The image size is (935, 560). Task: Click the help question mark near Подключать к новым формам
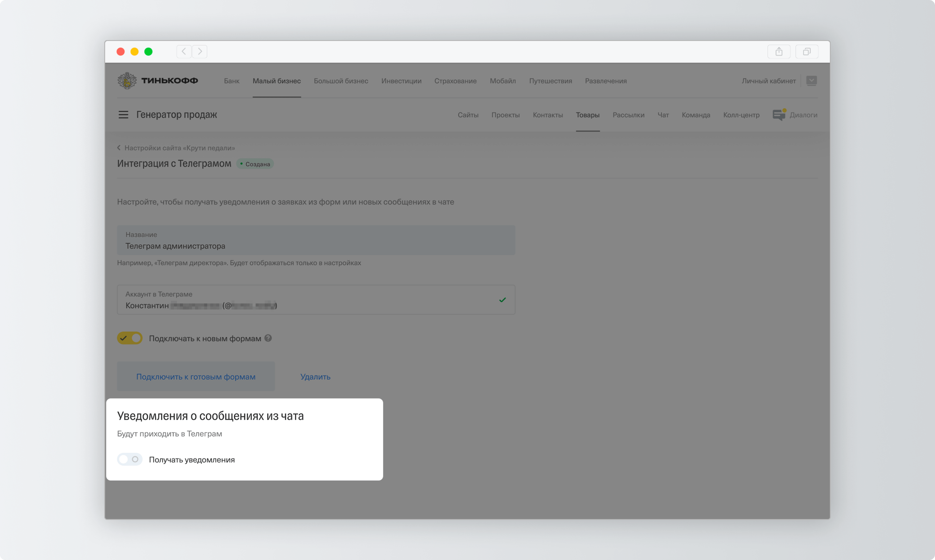pos(268,338)
